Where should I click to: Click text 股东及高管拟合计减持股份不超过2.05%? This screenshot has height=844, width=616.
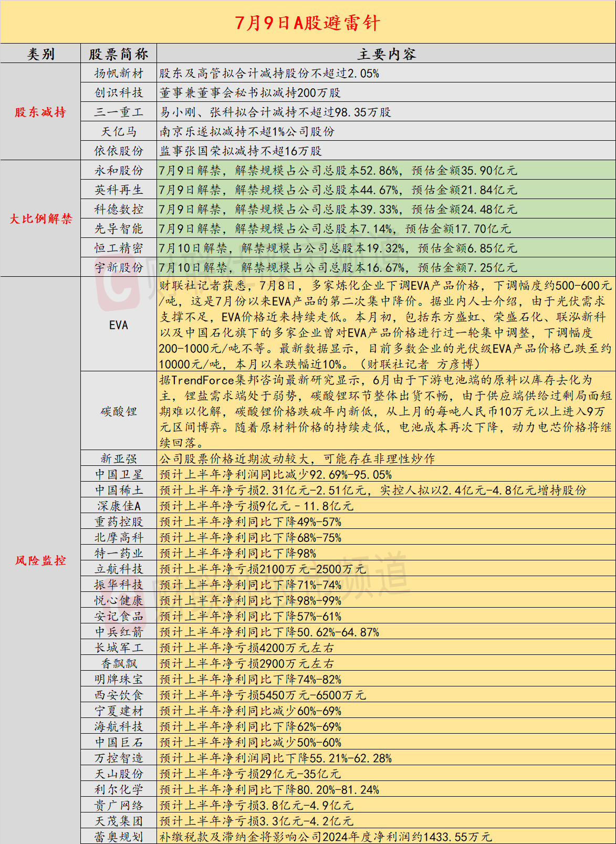tap(269, 74)
